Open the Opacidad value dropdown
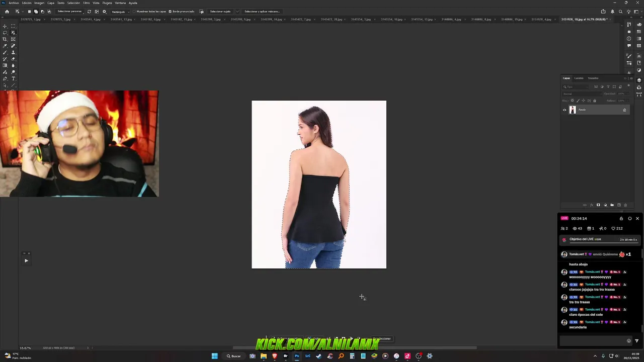This screenshot has height=362, width=644. click(627, 94)
